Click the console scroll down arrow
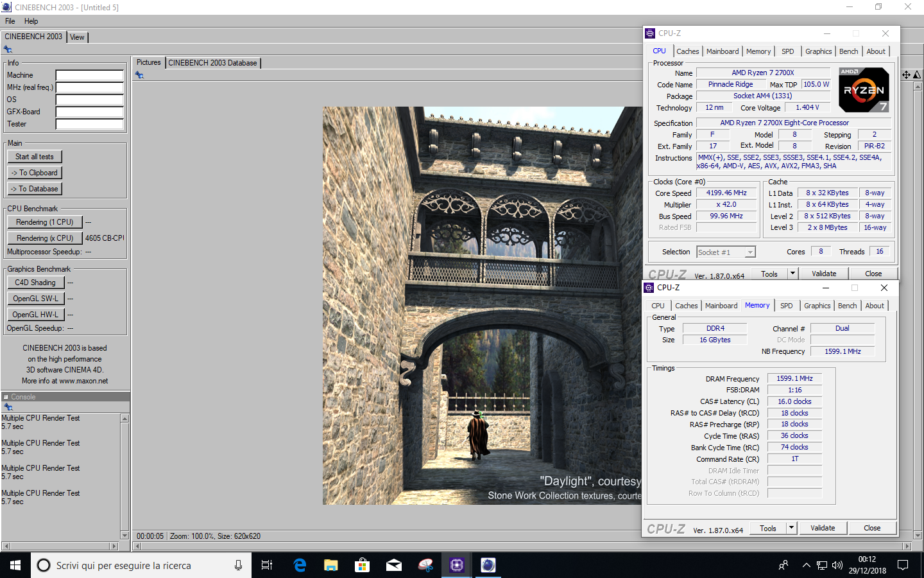The image size is (924, 578). click(x=124, y=535)
